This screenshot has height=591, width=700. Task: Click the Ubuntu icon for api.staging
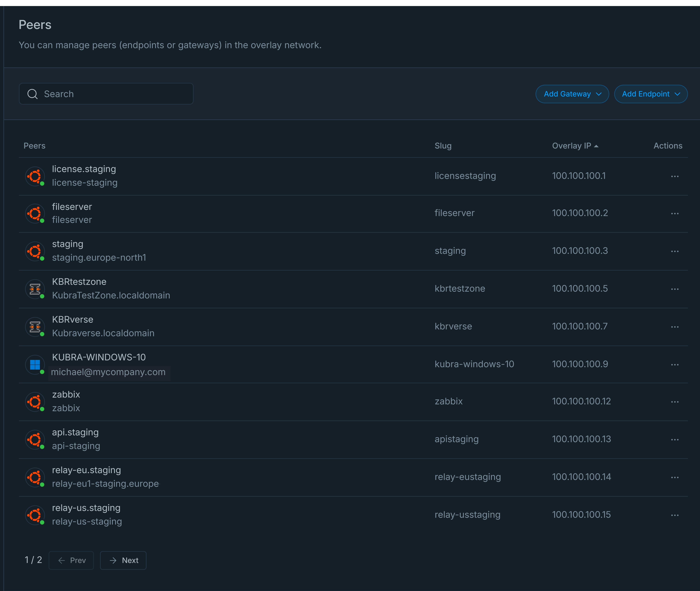coord(35,440)
